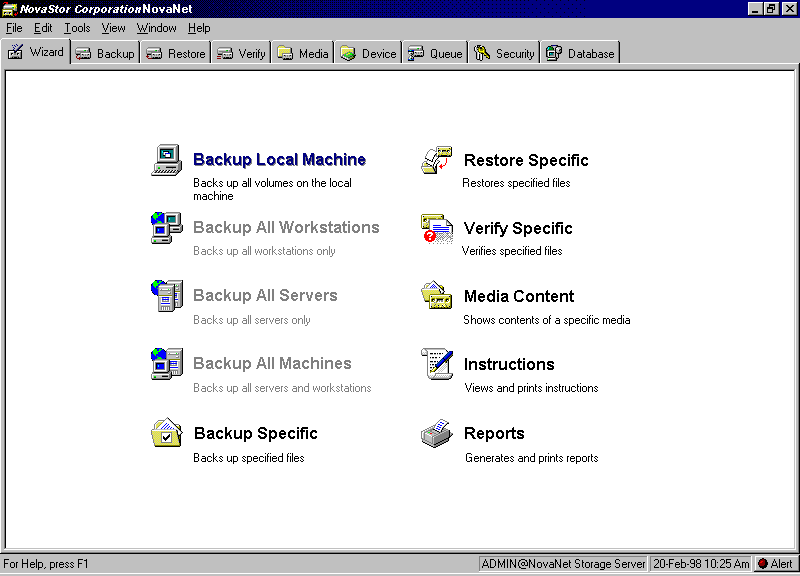
Task: Switch to the Restore tab
Action: 176,53
